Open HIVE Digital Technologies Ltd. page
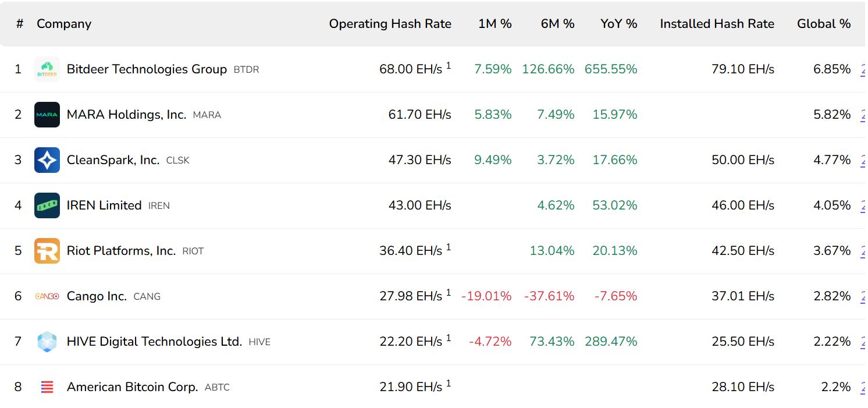868x408 pixels. [154, 342]
